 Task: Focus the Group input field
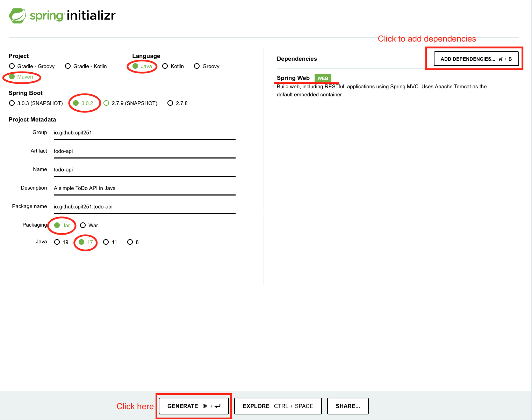[145, 133]
